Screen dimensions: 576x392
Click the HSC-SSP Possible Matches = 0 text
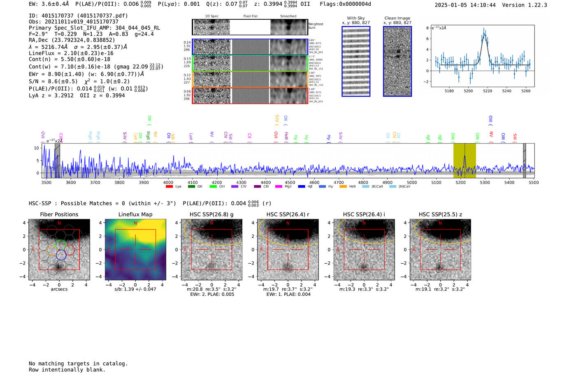(102, 203)
